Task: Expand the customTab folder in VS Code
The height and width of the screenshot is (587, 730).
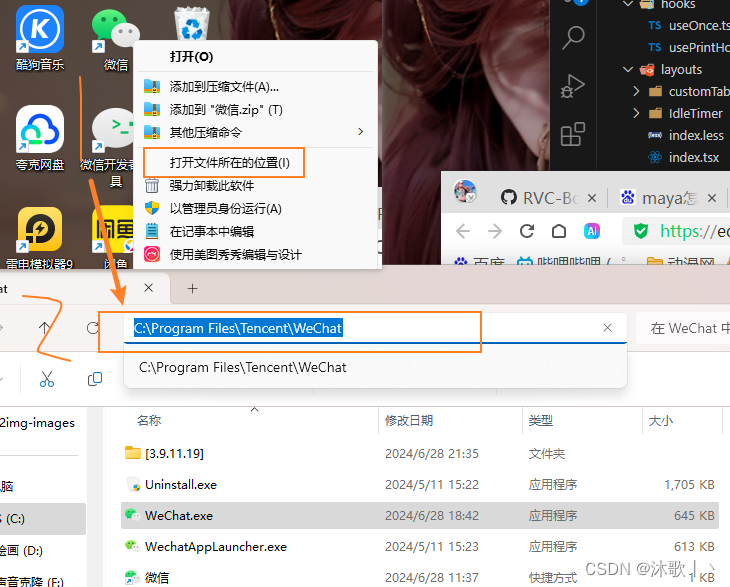Action: (x=636, y=91)
